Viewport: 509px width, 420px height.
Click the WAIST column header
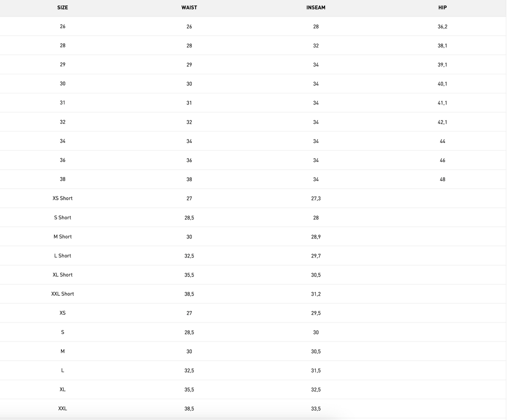[x=189, y=7]
